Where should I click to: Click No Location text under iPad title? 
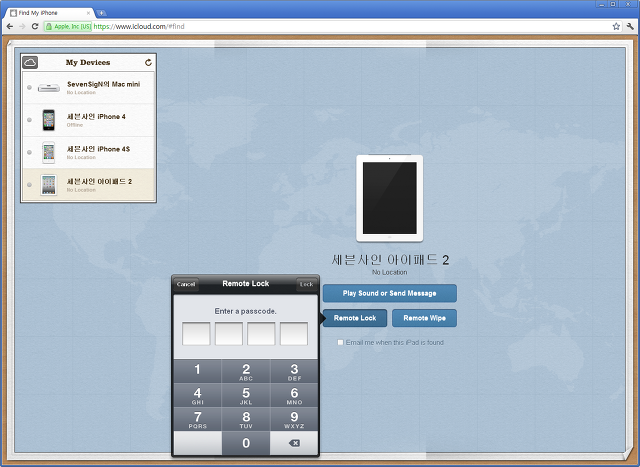[x=389, y=272]
